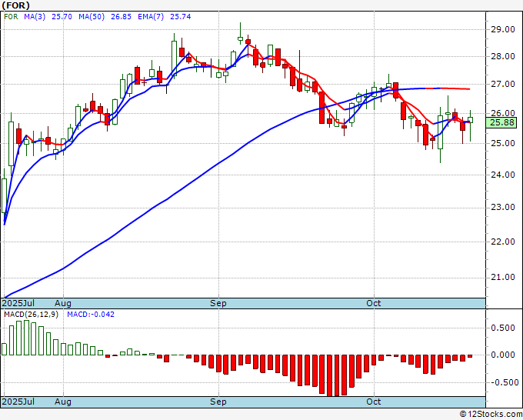Viewport: 523px width, 420px height.
Task: Click the MACD(26,12,9) indicator label
Action: [x=31, y=315]
